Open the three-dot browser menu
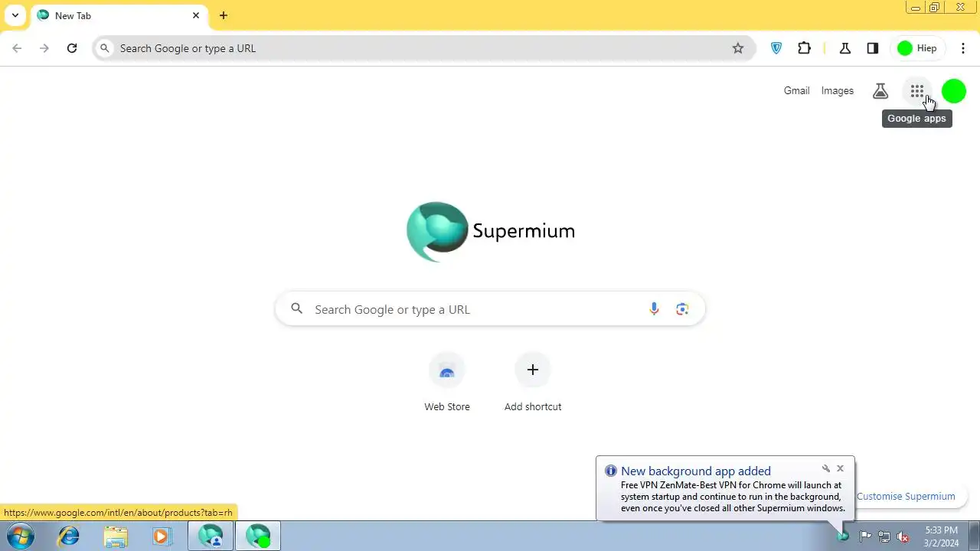The image size is (980, 551). tap(963, 48)
